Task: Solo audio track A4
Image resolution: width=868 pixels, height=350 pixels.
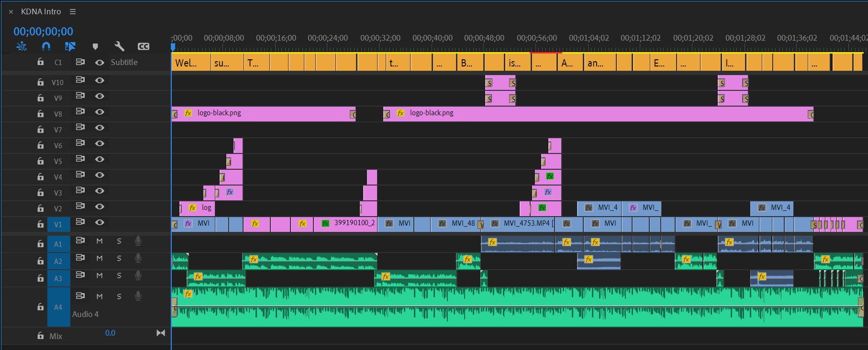Action: pyautogui.click(x=119, y=296)
